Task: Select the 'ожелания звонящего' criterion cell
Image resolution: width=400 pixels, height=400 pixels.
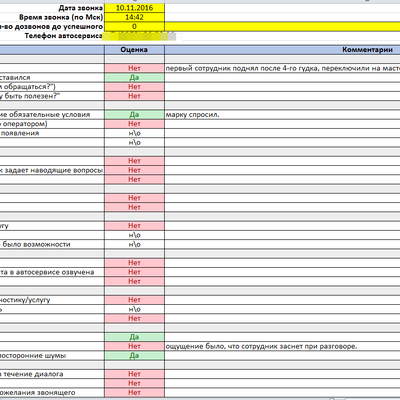Action: [x=52, y=393]
